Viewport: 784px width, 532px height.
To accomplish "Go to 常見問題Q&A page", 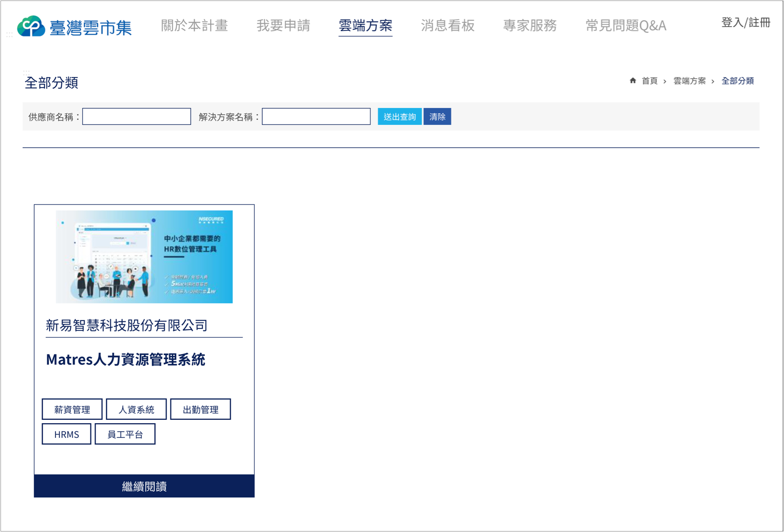I will [626, 25].
